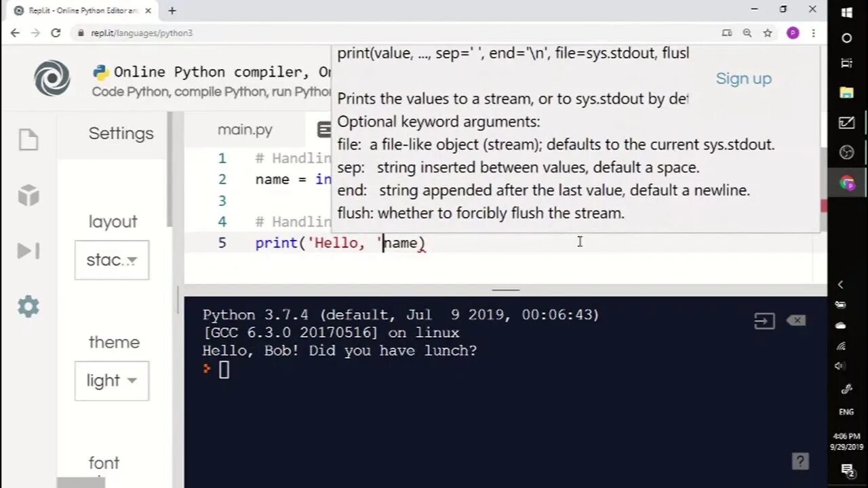Click the 'name' variable on line 5

[x=401, y=243]
